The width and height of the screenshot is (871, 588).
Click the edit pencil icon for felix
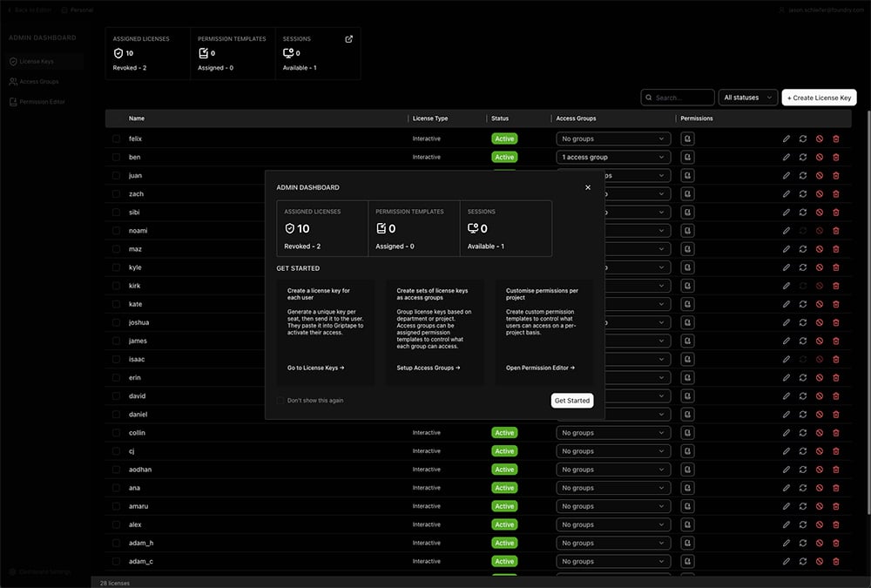pyautogui.click(x=786, y=139)
